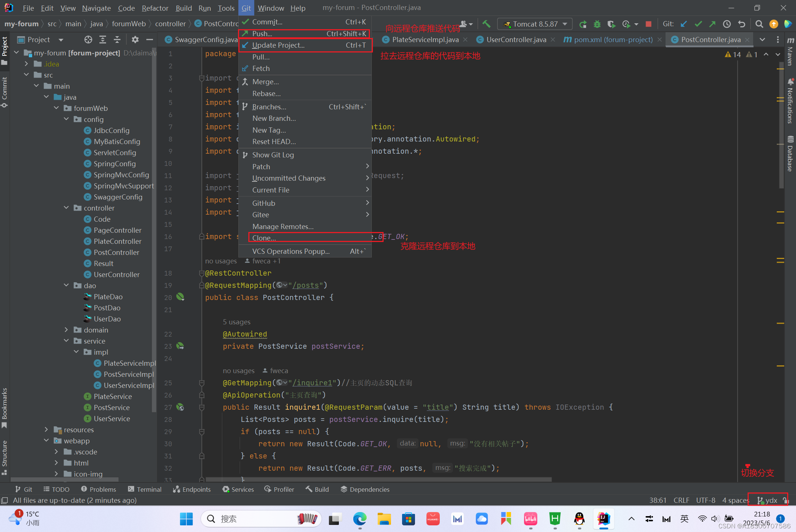Toggle file read-only lock in status bar
Image resolution: width=796 pixels, height=532 pixels.
(785, 500)
